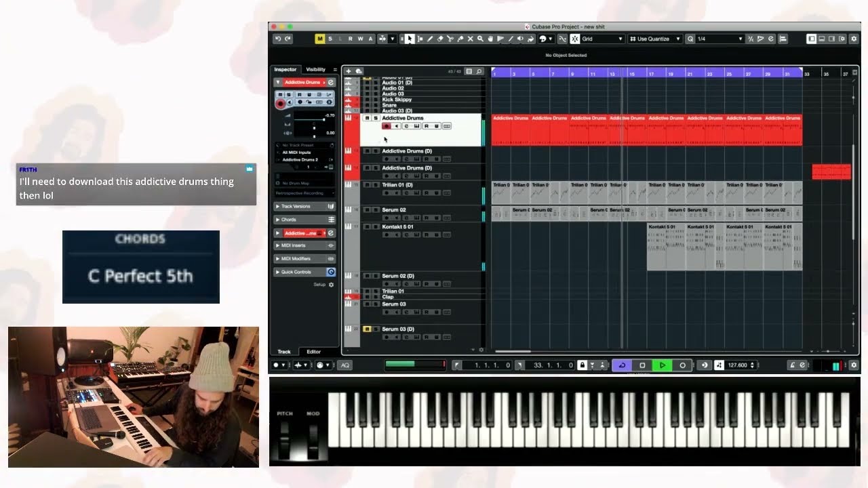
Task: Unmute the Serum 03 (D) track
Action: (367, 329)
